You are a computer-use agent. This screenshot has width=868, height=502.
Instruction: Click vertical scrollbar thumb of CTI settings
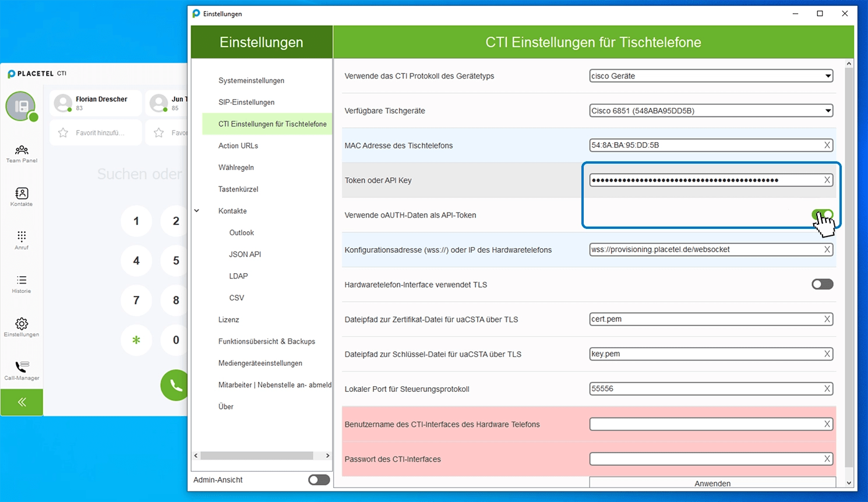(x=849, y=267)
